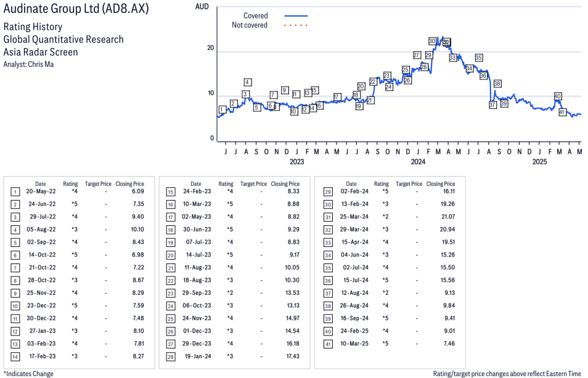
Task: Click chart marker 41 on the price graph
Action: [x=561, y=112]
